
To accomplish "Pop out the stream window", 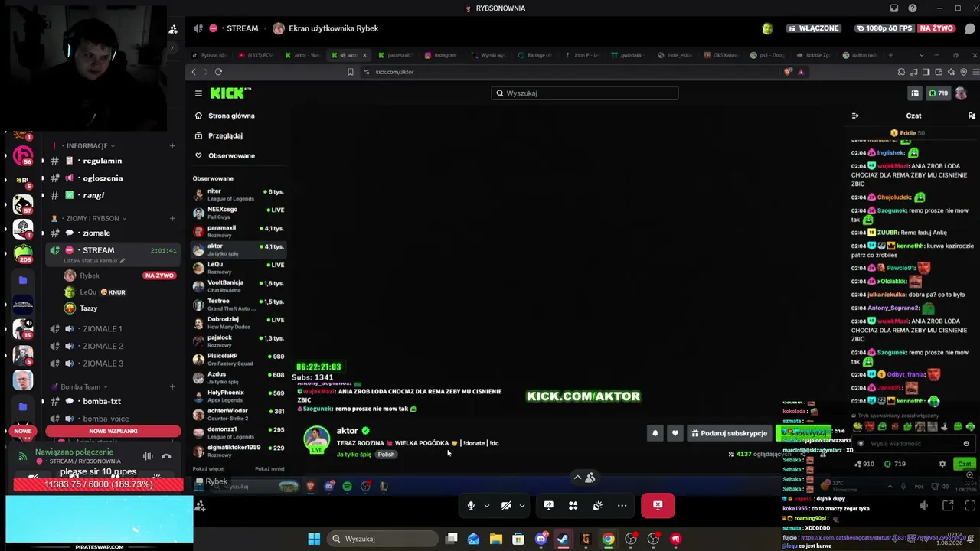I will (x=948, y=505).
